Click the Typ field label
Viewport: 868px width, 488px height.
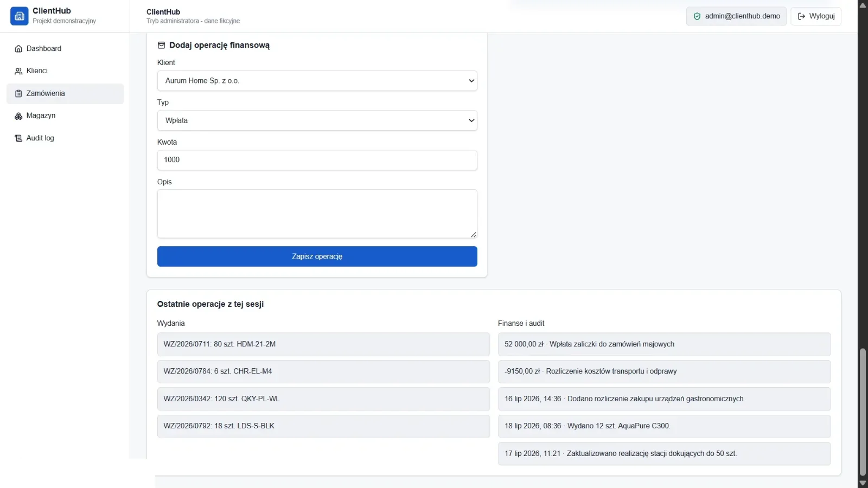pos(163,102)
